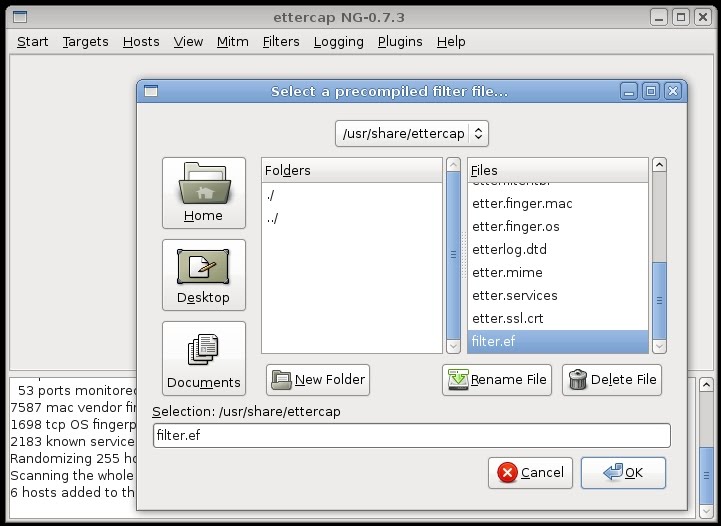Confirm selection with the OK button
The height and width of the screenshot is (526, 721).
pos(622,473)
